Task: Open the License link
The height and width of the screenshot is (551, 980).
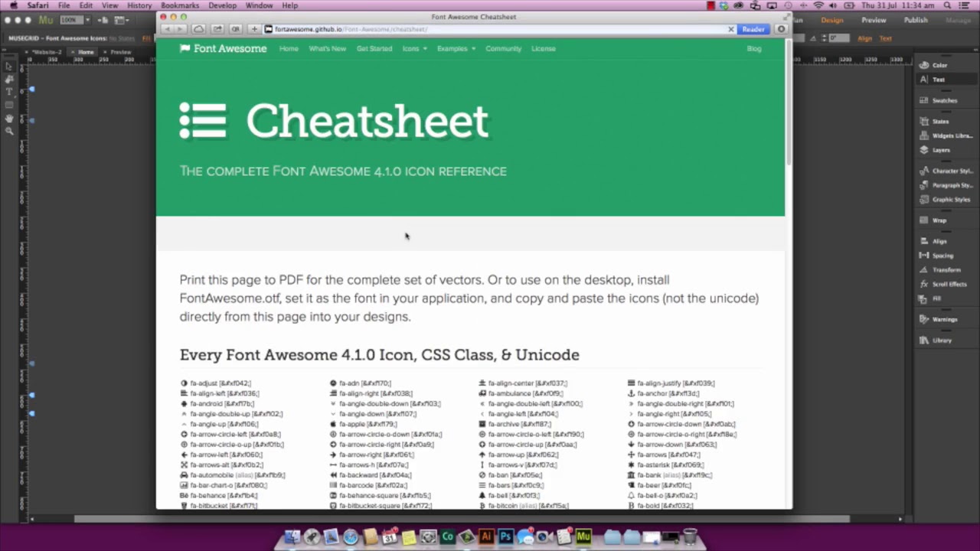Action: point(544,48)
